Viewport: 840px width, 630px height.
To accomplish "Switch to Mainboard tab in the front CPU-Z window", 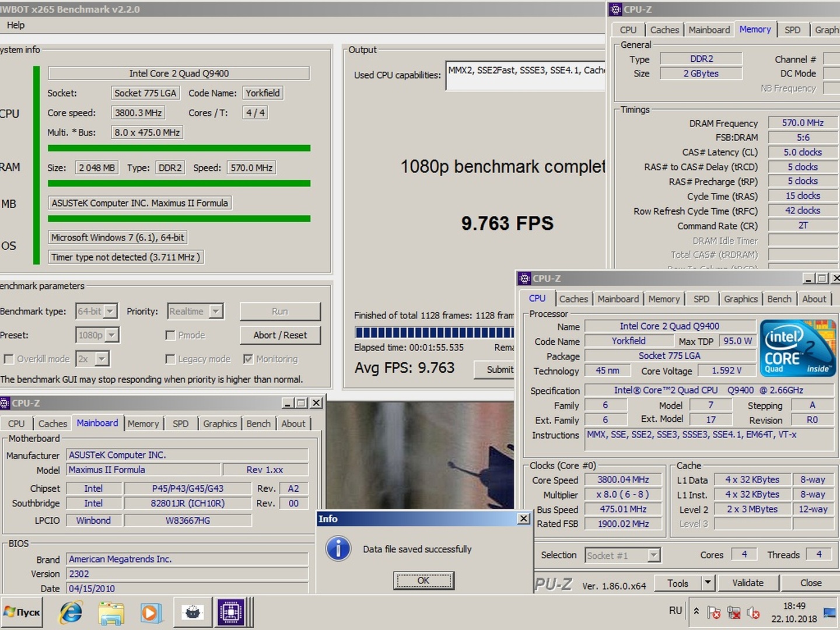I will coord(618,299).
